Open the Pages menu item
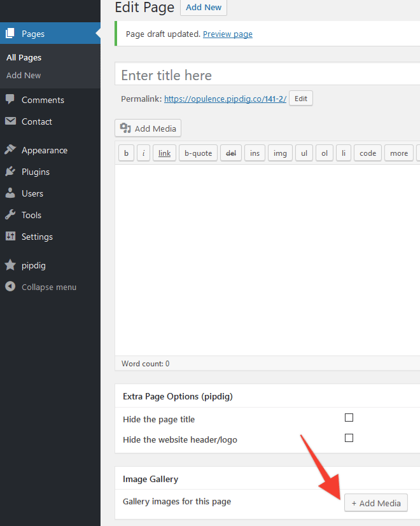The image size is (420, 526). tap(50, 33)
